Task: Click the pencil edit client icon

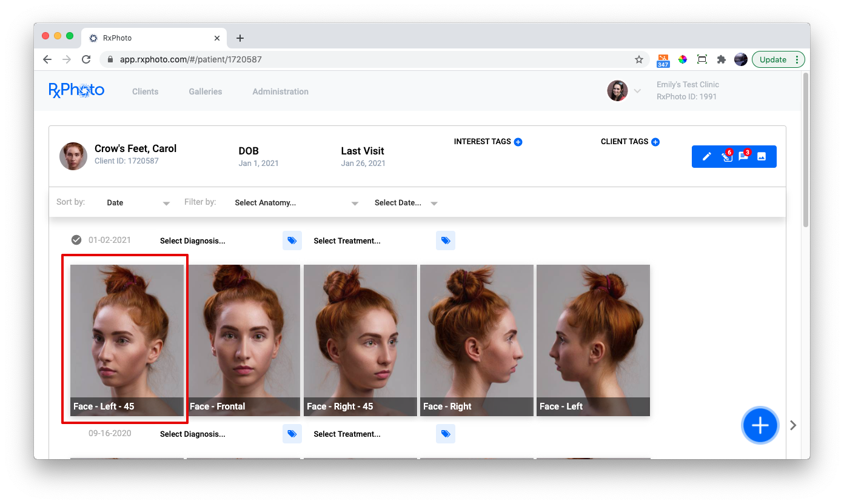Action: [706, 156]
